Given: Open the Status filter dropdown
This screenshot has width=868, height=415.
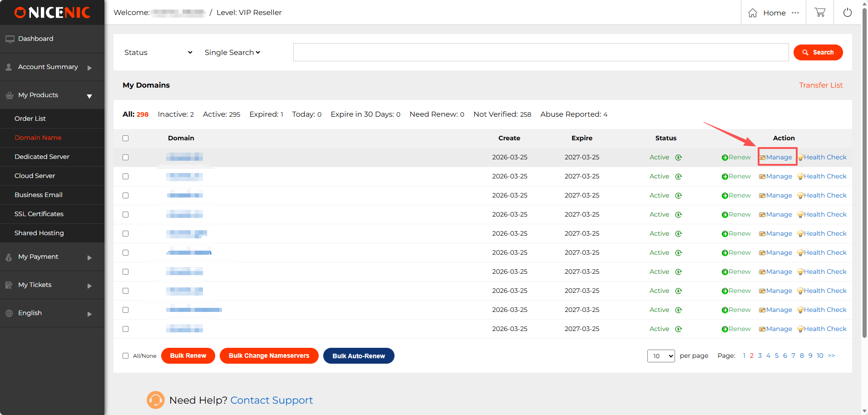Looking at the screenshot, I should click(158, 52).
